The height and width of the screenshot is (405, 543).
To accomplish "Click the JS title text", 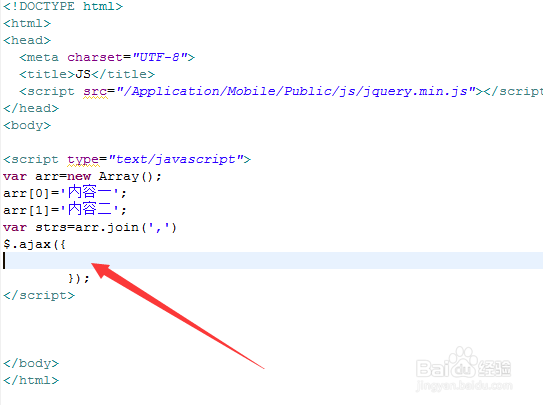I will pos(83,74).
